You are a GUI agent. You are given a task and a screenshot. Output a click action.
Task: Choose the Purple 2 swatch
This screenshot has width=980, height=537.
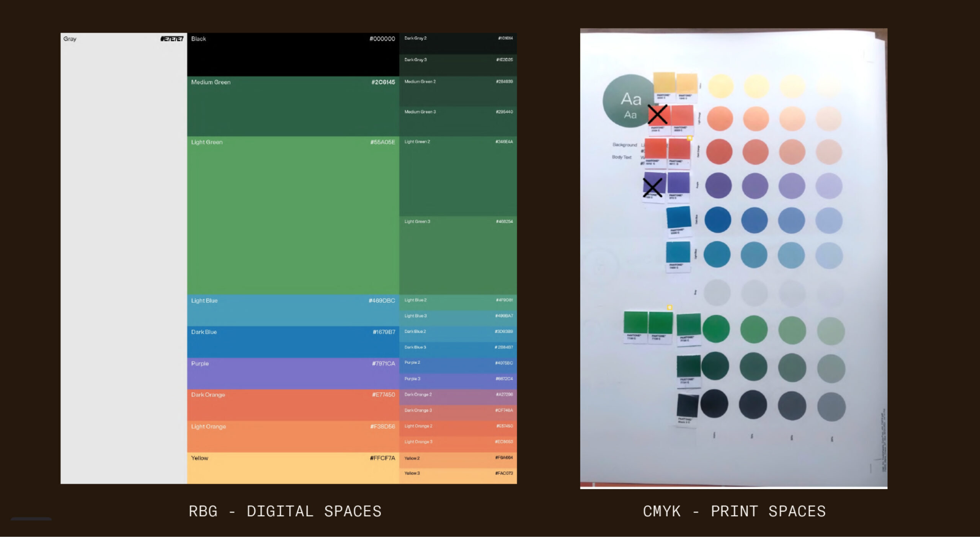click(458, 366)
